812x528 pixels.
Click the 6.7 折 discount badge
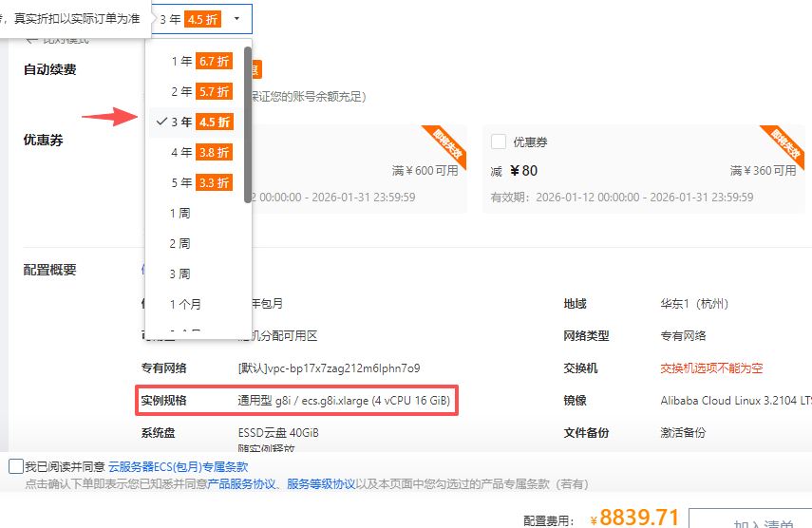(x=214, y=62)
